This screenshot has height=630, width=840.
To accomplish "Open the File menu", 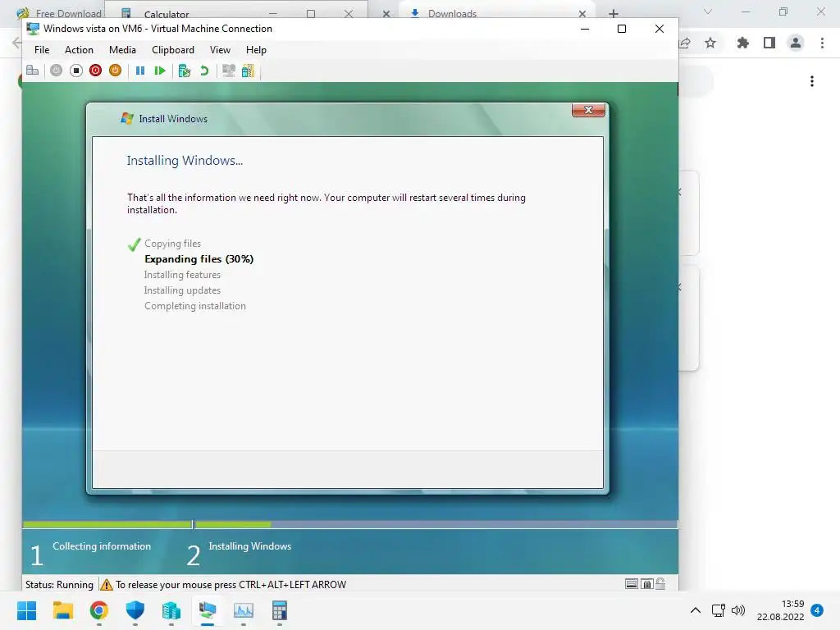I will click(42, 50).
